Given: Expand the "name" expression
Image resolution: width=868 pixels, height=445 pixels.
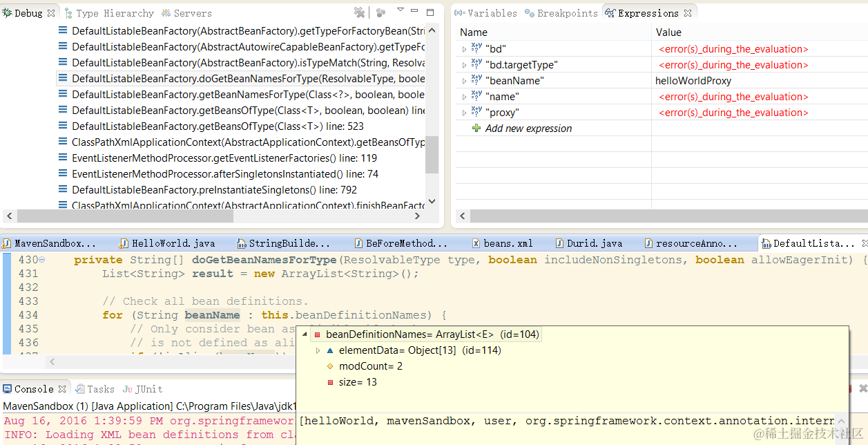Looking at the screenshot, I should coord(464,97).
